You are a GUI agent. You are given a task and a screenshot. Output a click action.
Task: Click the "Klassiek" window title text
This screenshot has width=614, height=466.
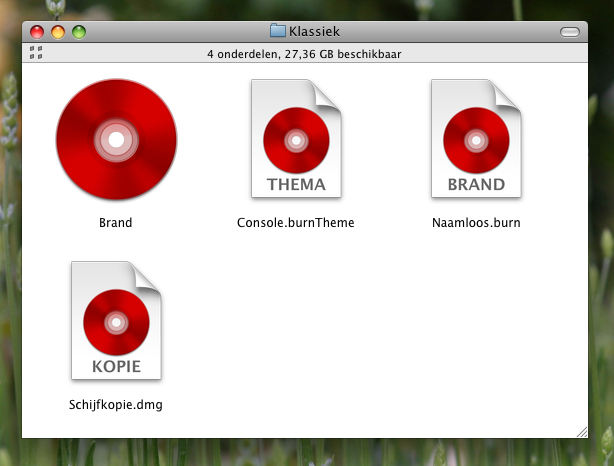(x=314, y=31)
